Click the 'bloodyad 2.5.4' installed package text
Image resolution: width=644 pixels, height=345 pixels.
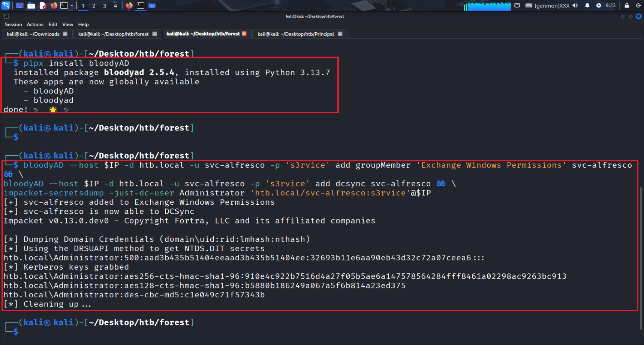click(x=139, y=72)
